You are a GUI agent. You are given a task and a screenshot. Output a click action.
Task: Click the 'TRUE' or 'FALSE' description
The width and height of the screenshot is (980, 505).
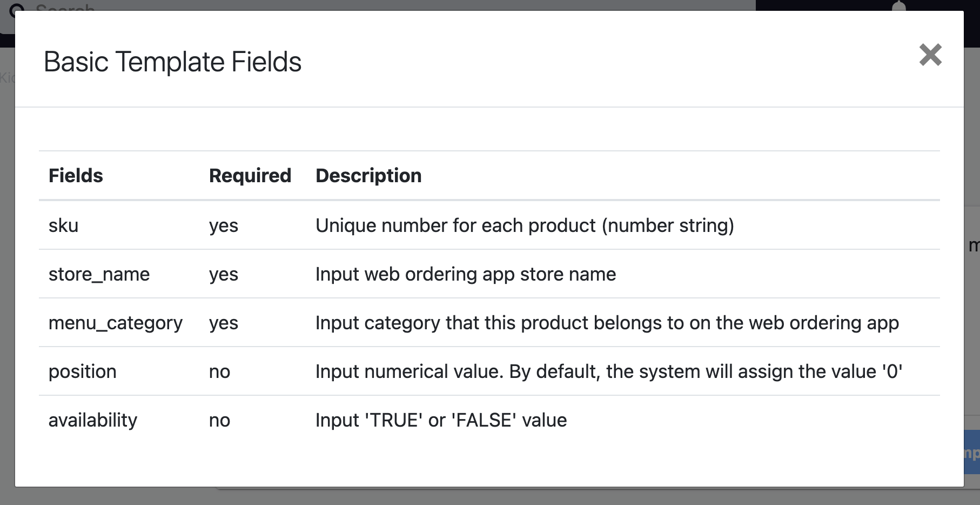pyautogui.click(x=441, y=420)
